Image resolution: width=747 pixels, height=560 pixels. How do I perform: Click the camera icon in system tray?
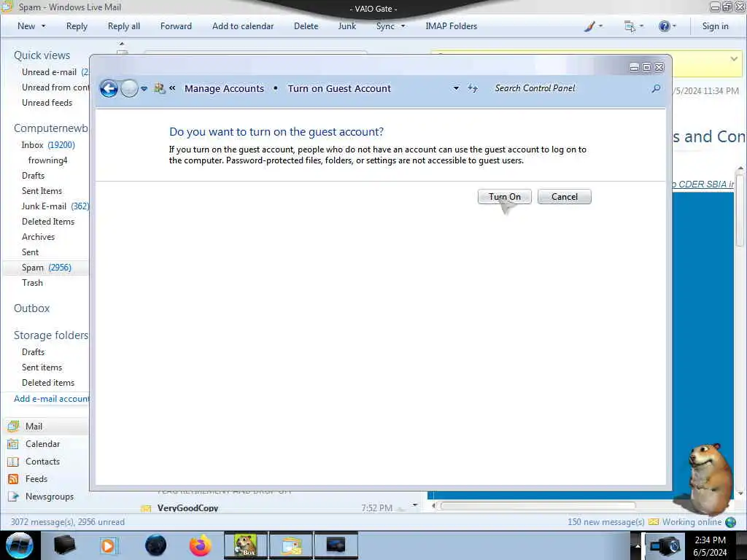[x=665, y=545]
